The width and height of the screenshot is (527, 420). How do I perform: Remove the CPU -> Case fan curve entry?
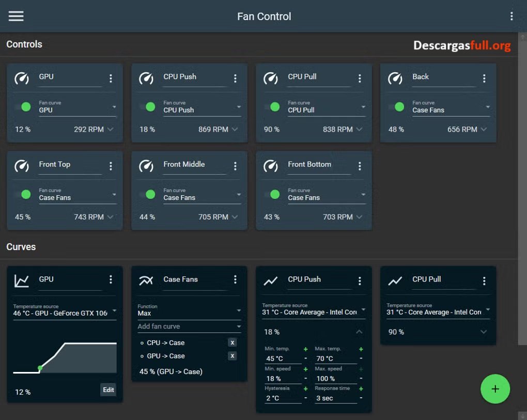[233, 342]
